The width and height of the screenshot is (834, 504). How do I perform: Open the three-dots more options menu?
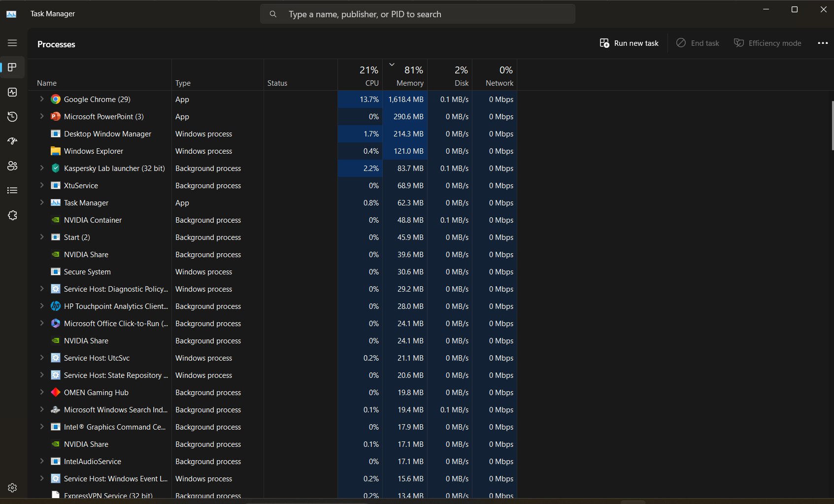(x=823, y=43)
